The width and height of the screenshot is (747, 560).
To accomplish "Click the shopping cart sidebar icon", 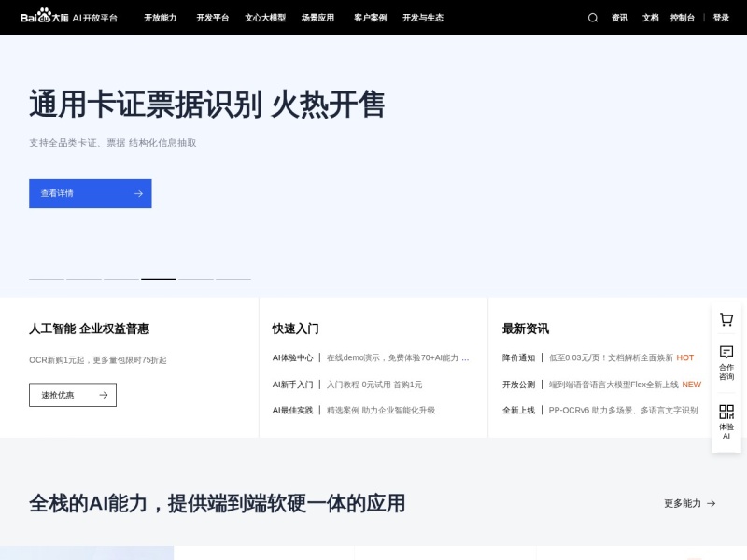I will pyautogui.click(x=726, y=319).
